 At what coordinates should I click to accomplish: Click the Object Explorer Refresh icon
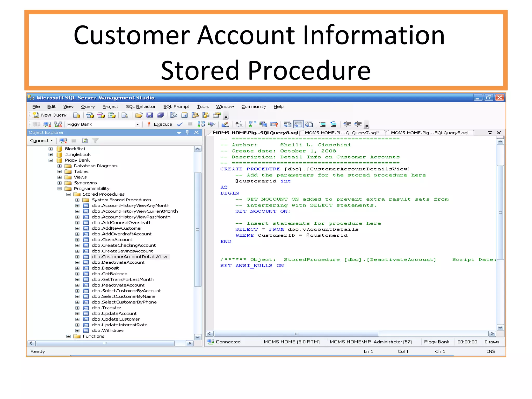pos(85,141)
